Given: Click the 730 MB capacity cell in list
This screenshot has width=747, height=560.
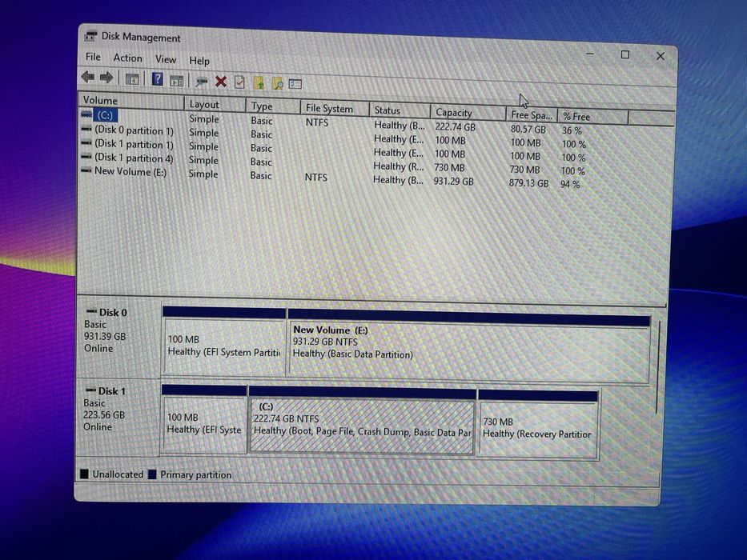Looking at the screenshot, I should [449, 168].
